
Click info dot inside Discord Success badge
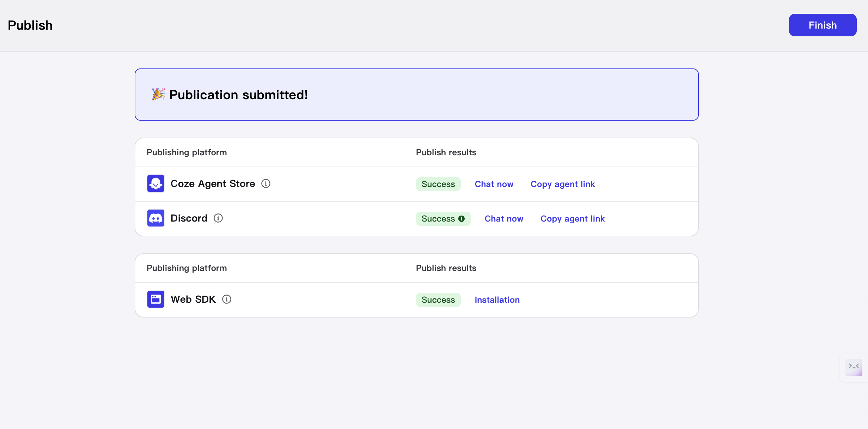point(461,219)
